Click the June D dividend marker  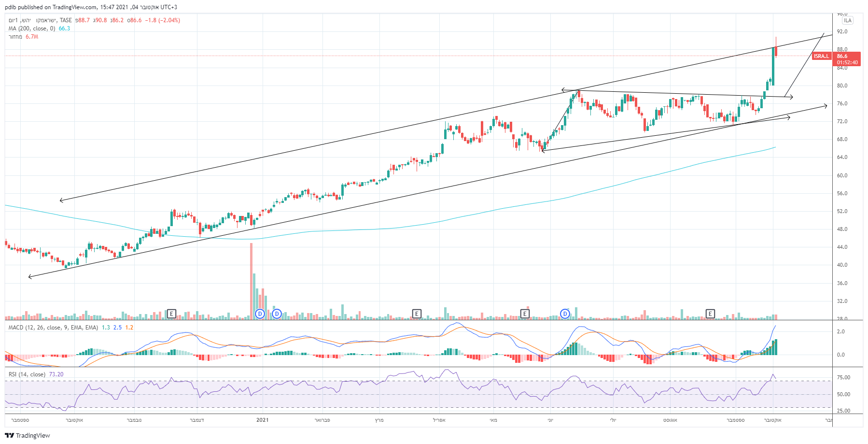coord(565,314)
